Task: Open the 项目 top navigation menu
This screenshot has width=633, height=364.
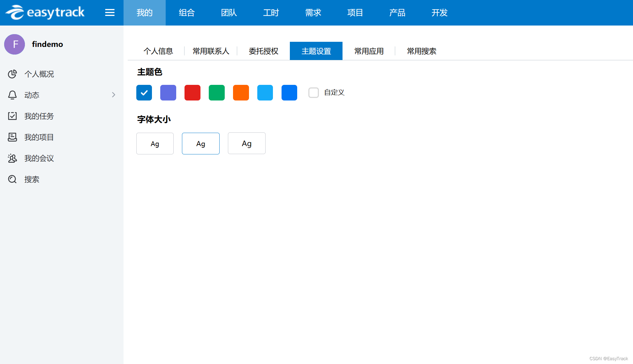Action: (x=355, y=13)
